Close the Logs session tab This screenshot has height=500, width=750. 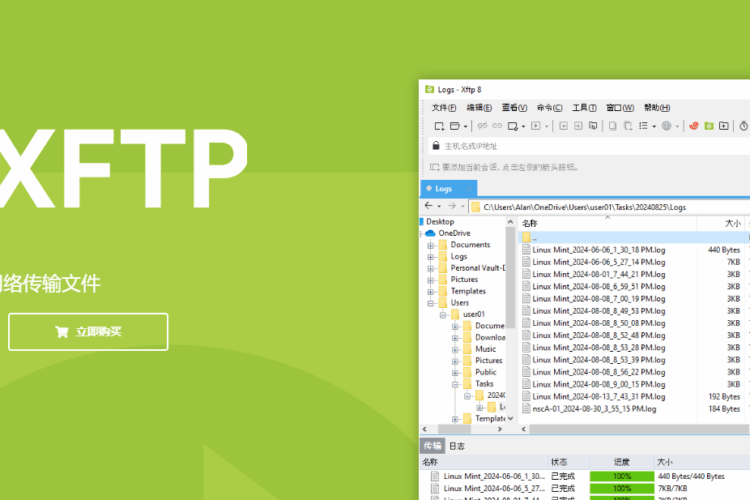(469, 189)
